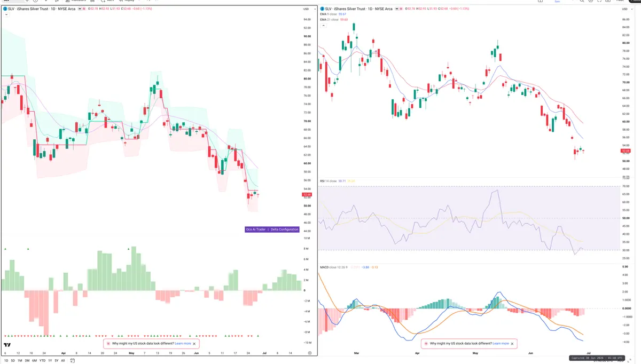Viewport: 641px width, 364px height.
Task: Select the 3M time range
Action: (27, 361)
